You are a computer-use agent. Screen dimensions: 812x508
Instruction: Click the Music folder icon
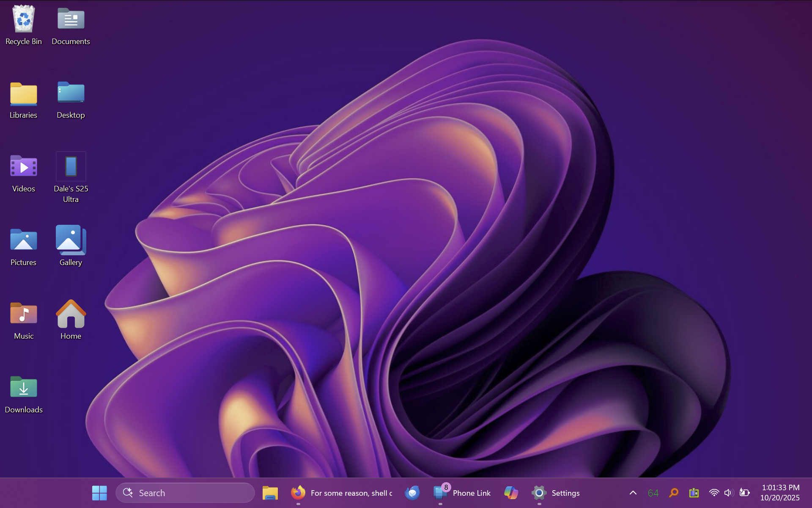point(24,314)
